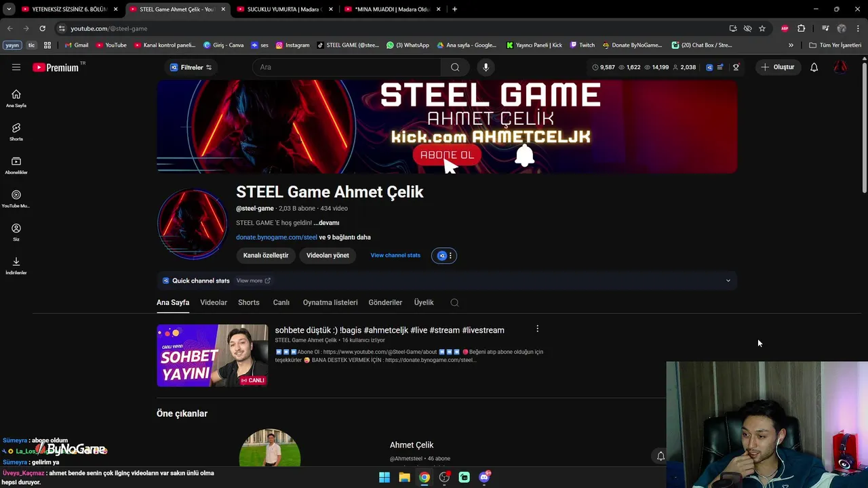Screen dimensions: 868x488
Task: Switch to the Canlı tab
Action: [281, 302]
